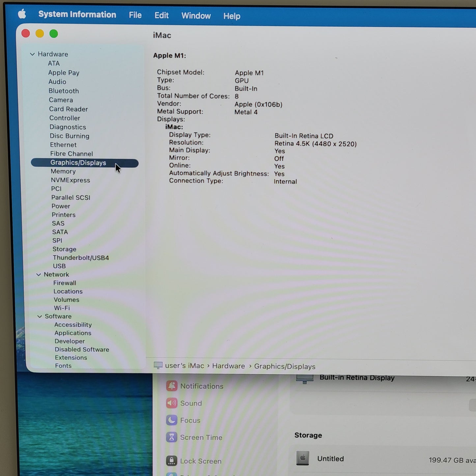Select Firewall under Network
The image size is (476, 476).
(65, 283)
